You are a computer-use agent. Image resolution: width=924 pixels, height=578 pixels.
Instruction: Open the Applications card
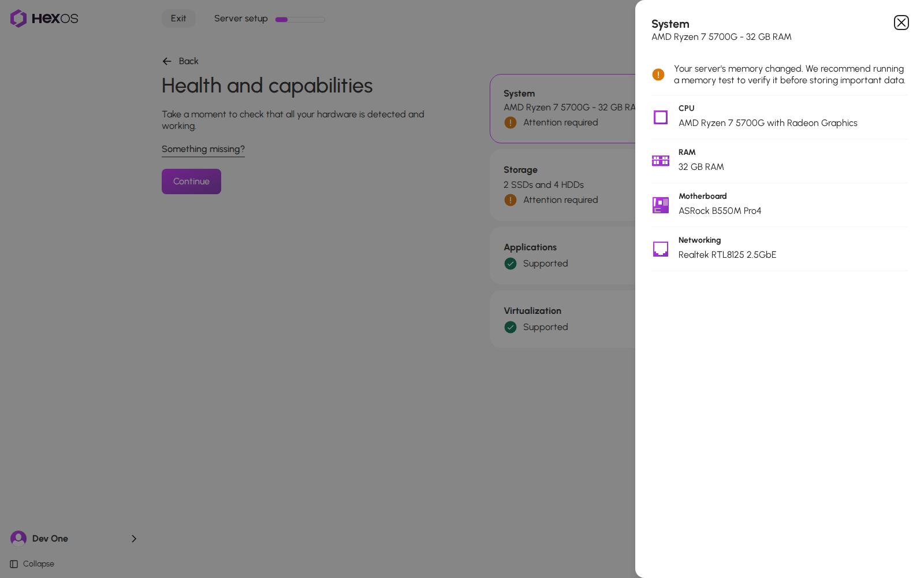pyautogui.click(x=562, y=255)
